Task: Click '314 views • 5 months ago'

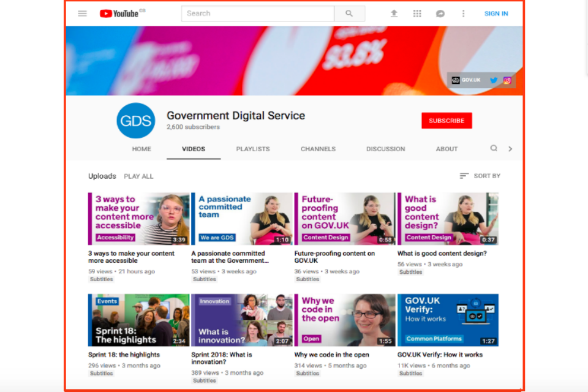Action: [x=330, y=366]
